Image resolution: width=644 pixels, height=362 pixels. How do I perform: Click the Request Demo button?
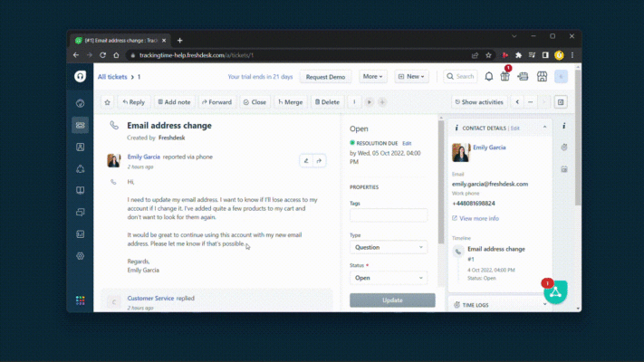[x=325, y=77]
